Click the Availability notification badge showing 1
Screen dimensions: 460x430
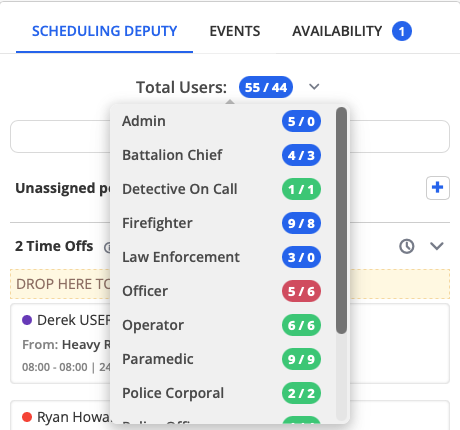click(402, 31)
